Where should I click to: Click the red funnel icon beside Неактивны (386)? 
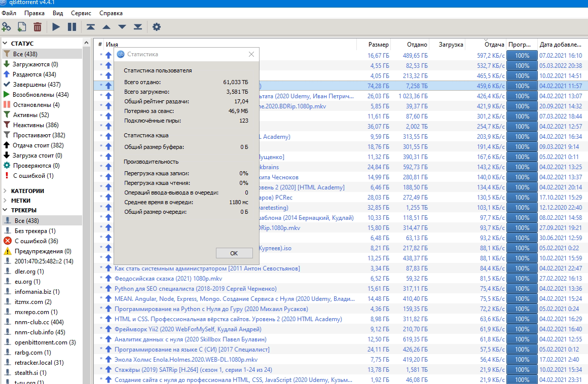[x=7, y=125]
